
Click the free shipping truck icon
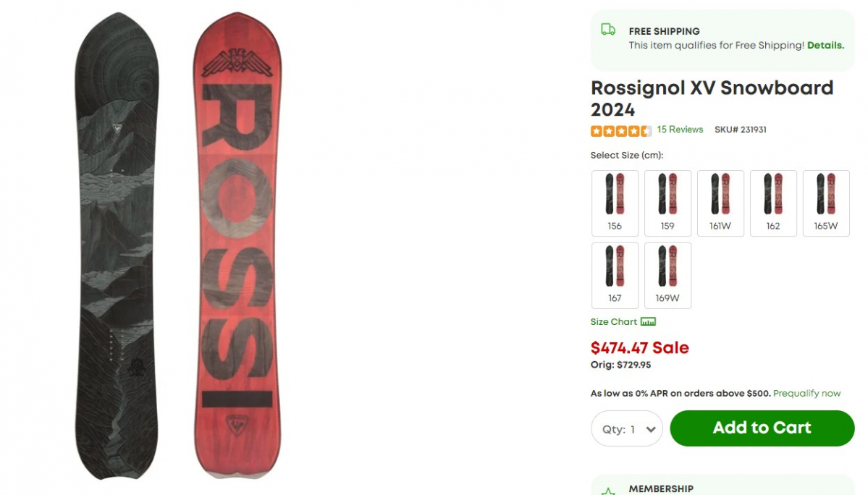tap(608, 30)
